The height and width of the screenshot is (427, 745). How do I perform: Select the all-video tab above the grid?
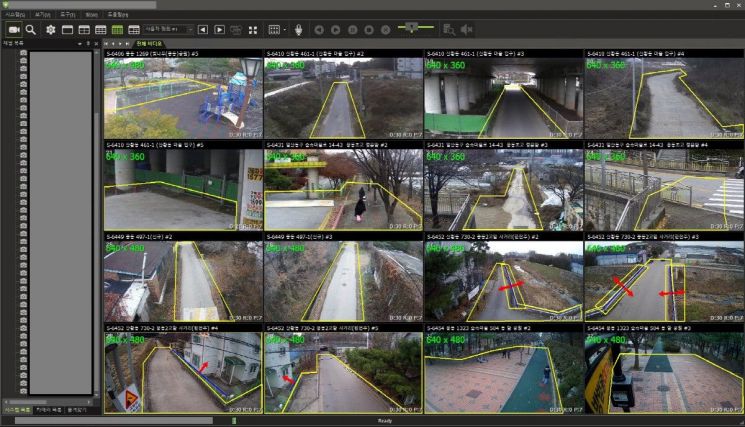click(x=150, y=44)
